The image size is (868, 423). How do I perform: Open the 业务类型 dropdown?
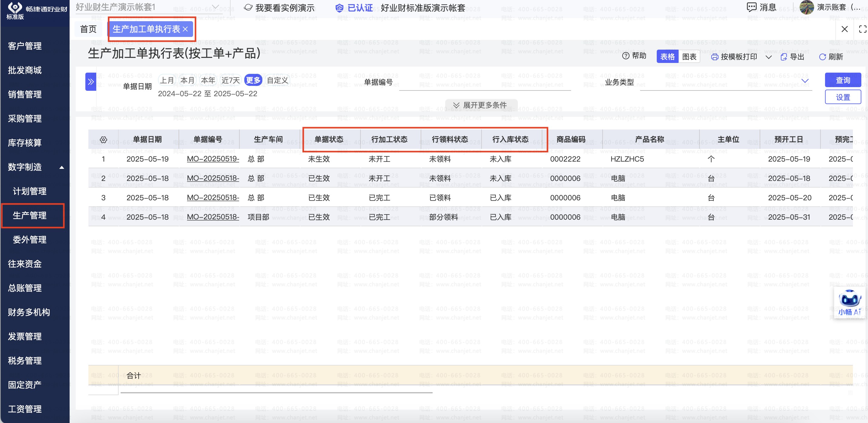(805, 81)
